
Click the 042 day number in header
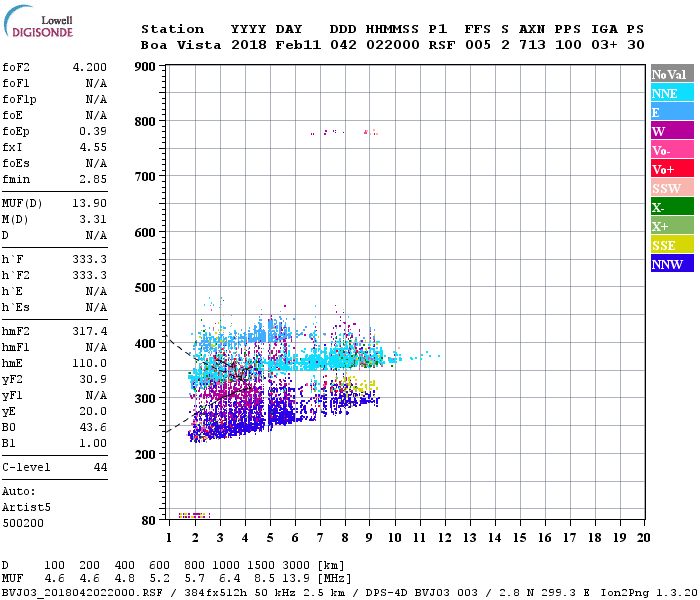coord(343,45)
